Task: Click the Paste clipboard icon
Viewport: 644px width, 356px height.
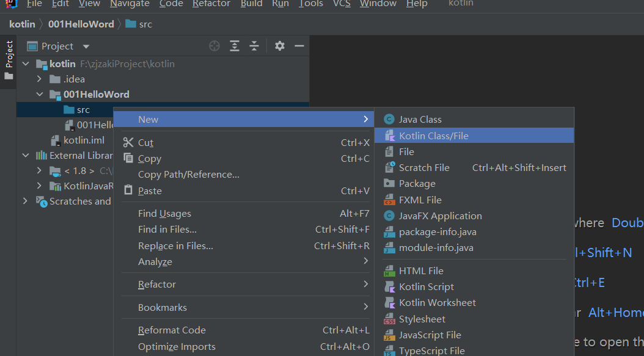Action: [128, 190]
